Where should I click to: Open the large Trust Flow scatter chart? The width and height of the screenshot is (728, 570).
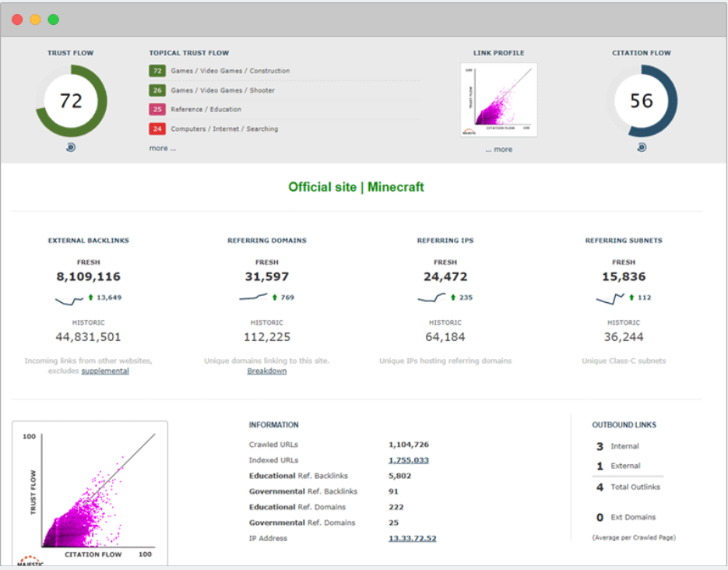90,494
